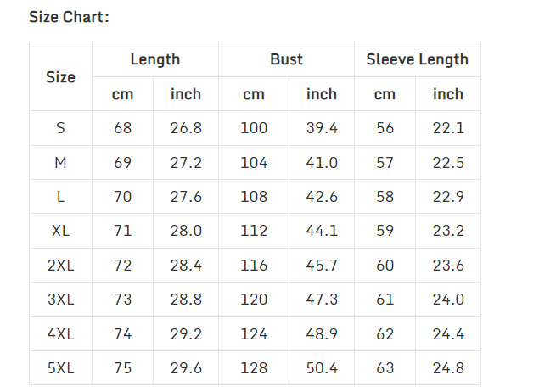The image size is (556, 392).
Task: Select the 3XL size row label
Action: coord(60,300)
